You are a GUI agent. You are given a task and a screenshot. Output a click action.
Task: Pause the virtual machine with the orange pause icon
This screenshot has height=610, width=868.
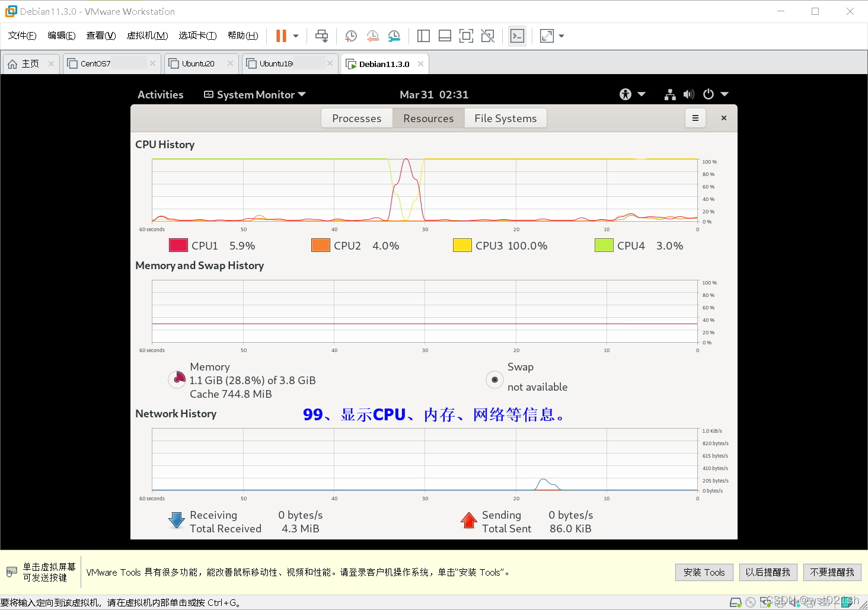(281, 36)
